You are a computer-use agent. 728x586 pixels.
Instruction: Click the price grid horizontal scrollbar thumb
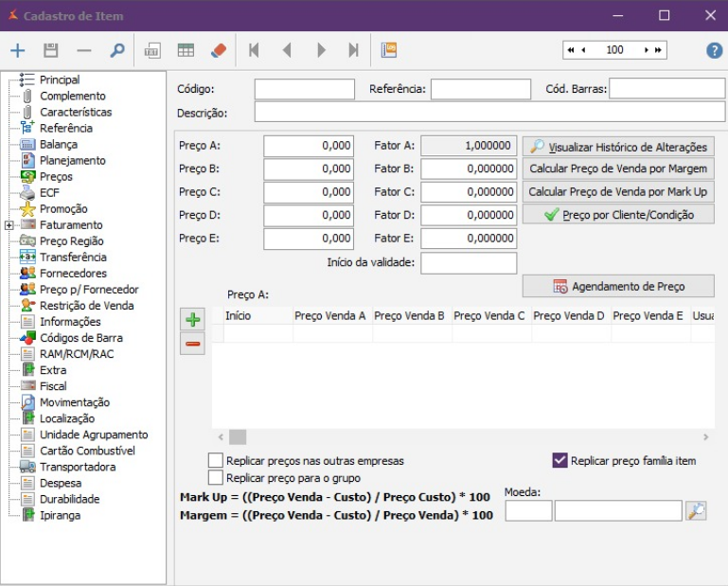(x=238, y=437)
